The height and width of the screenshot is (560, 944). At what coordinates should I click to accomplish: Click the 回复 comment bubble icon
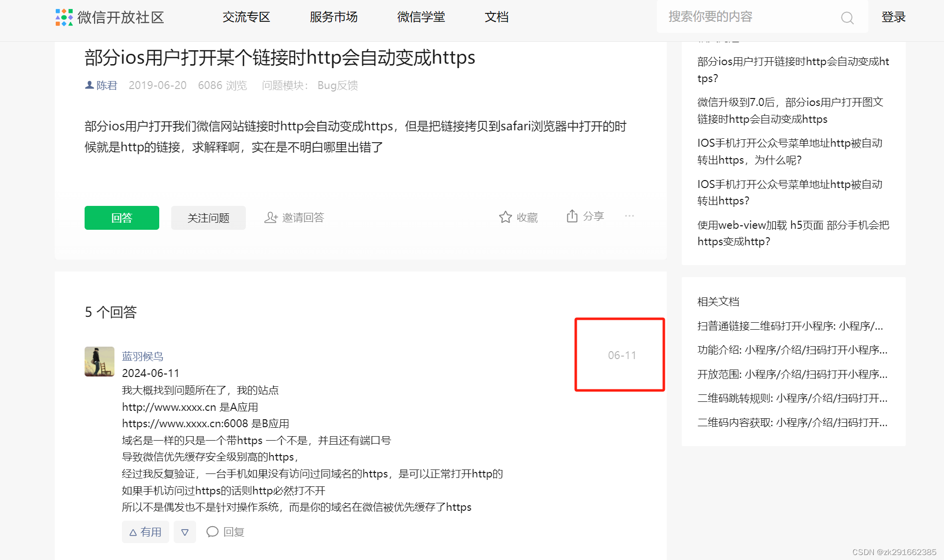coord(212,532)
